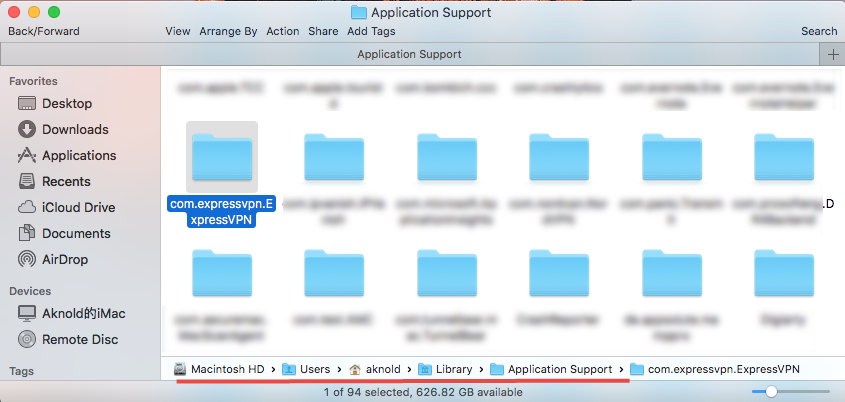This screenshot has height=402, width=845.
Task: Open the Action toolbar menu
Action: click(283, 31)
